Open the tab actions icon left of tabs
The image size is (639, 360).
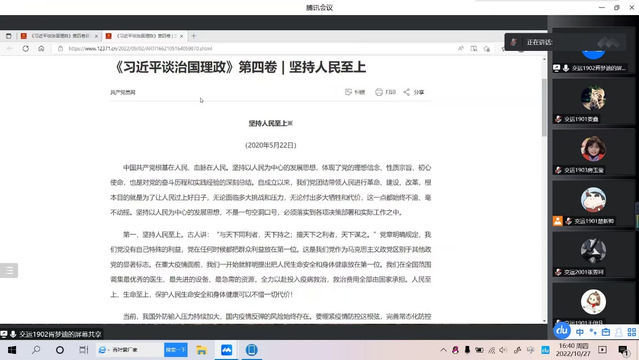click(x=9, y=36)
